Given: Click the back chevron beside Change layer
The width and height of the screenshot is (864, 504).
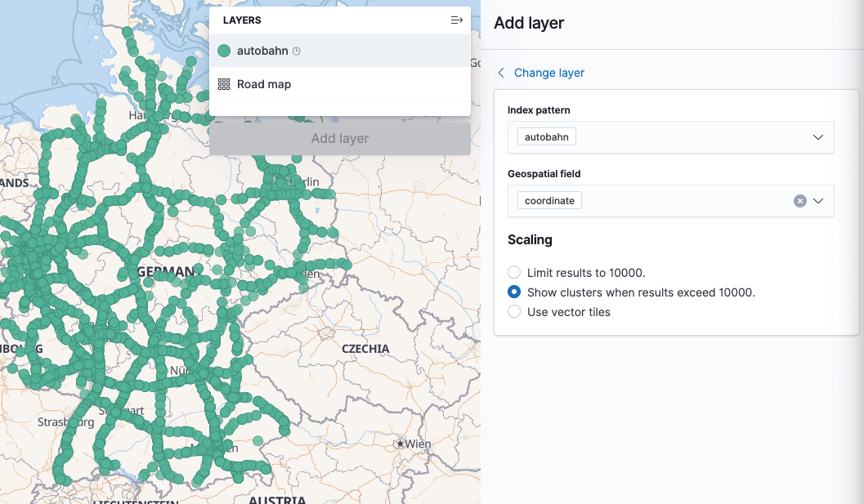Looking at the screenshot, I should point(500,73).
